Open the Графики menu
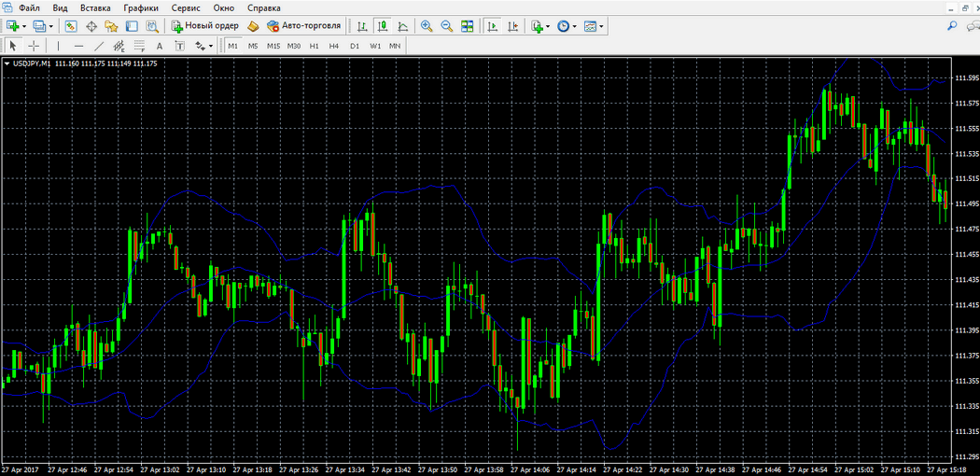 [x=140, y=7]
